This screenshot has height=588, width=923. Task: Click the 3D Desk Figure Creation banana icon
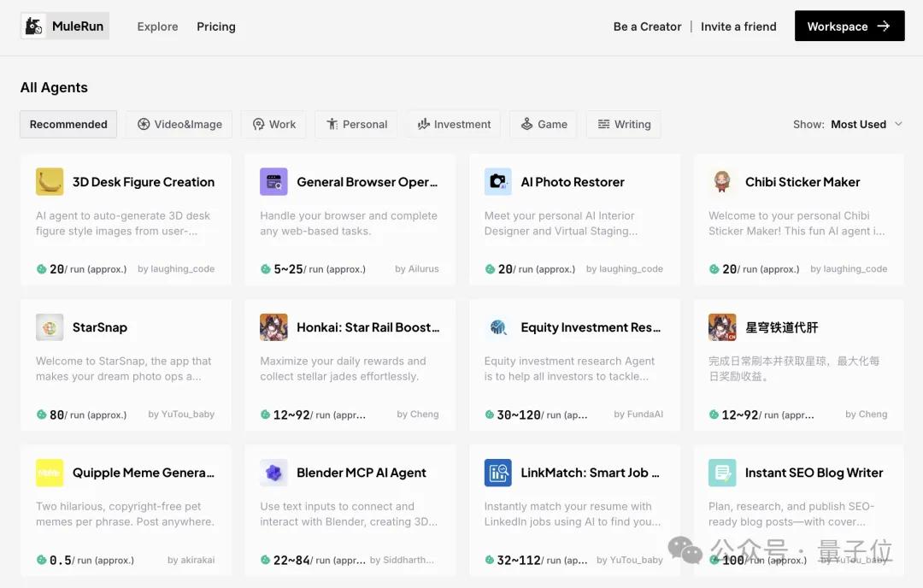coord(50,181)
